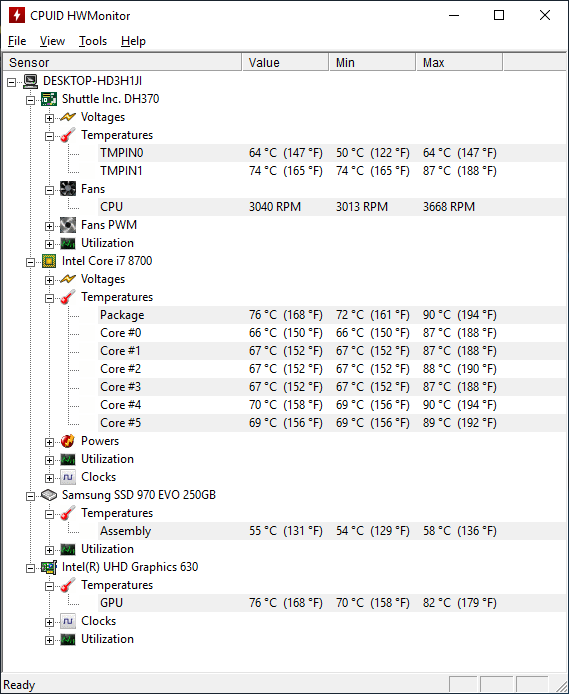Screen dimensions: 569x694
Task: Expand the Powers node
Action: click(49, 442)
